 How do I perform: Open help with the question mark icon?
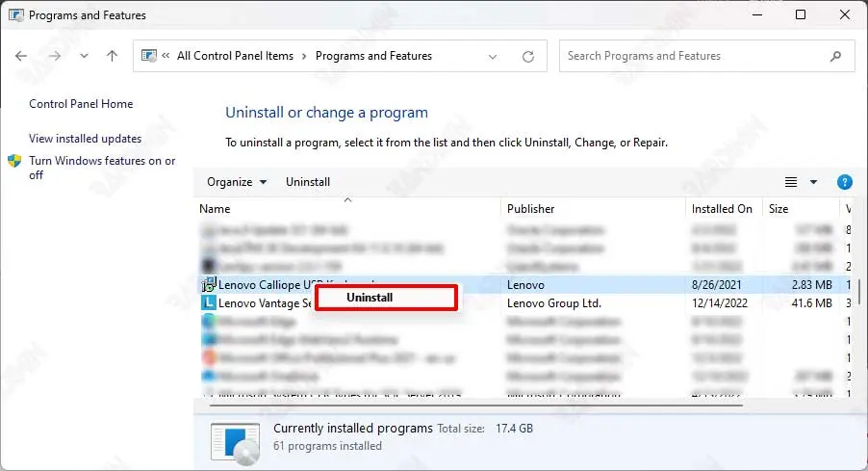click(x=845, y=182)
